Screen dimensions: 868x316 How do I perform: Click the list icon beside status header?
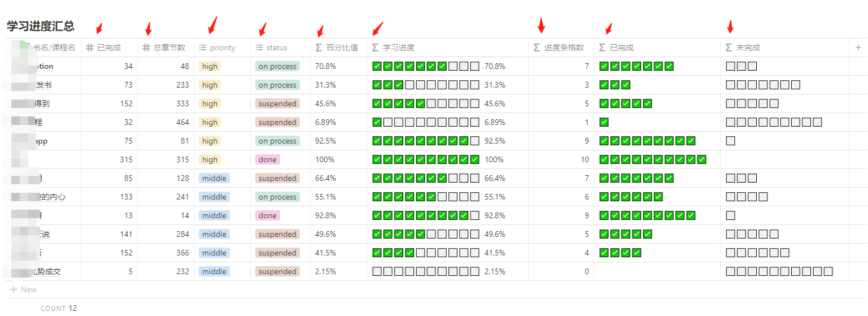(x=259, y=47)
